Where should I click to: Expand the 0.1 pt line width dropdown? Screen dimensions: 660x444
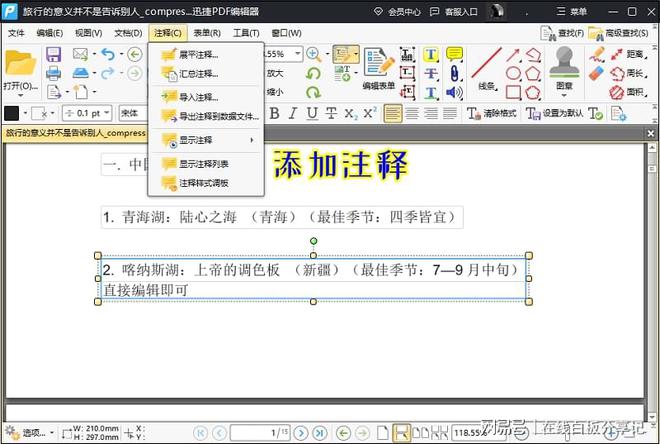[106, 113]
